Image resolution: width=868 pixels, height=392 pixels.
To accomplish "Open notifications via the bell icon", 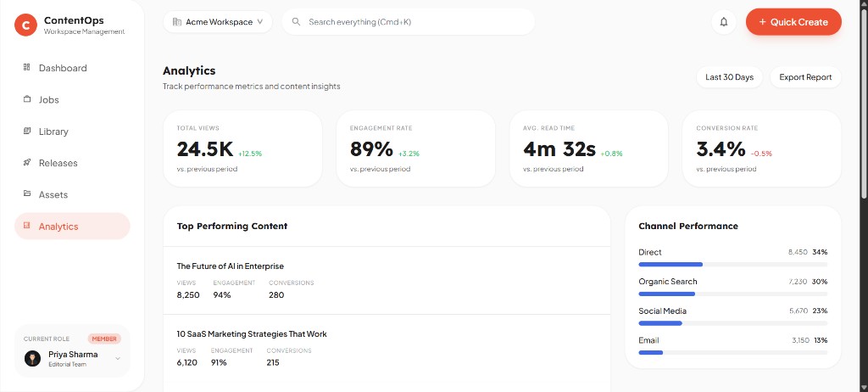I will 724,22.
